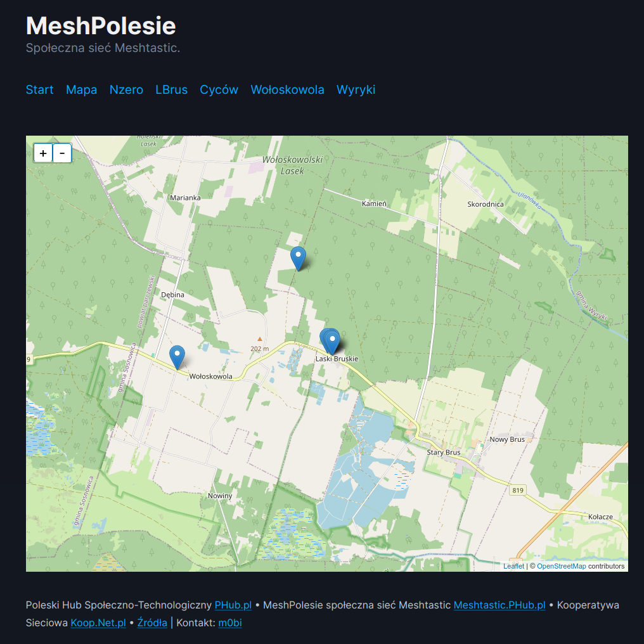The height and width of the screenshot is (644, 644).
Task: Visit the Koop.Net.pl link
Action: [98, 623]
